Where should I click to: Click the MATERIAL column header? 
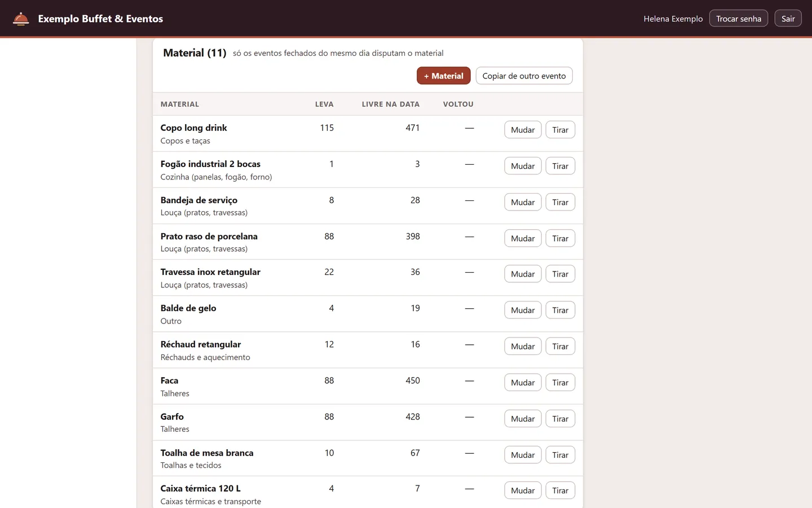pos(179,104)
